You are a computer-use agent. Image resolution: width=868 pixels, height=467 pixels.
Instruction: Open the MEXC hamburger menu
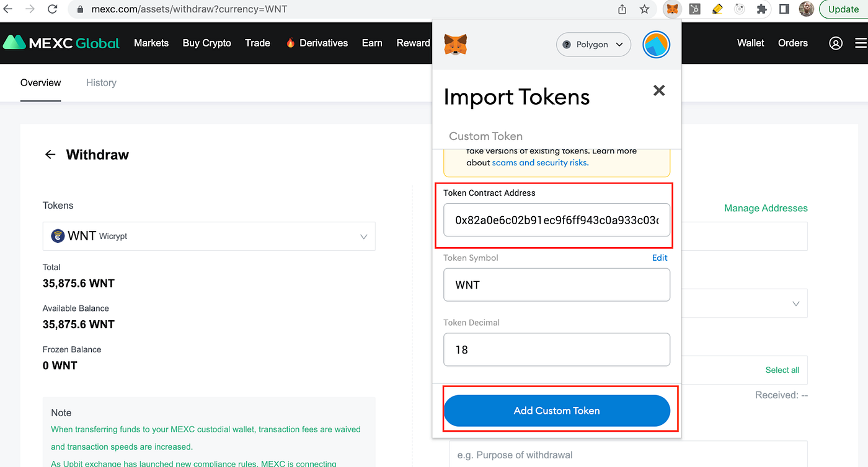click(x=861, y=43)
